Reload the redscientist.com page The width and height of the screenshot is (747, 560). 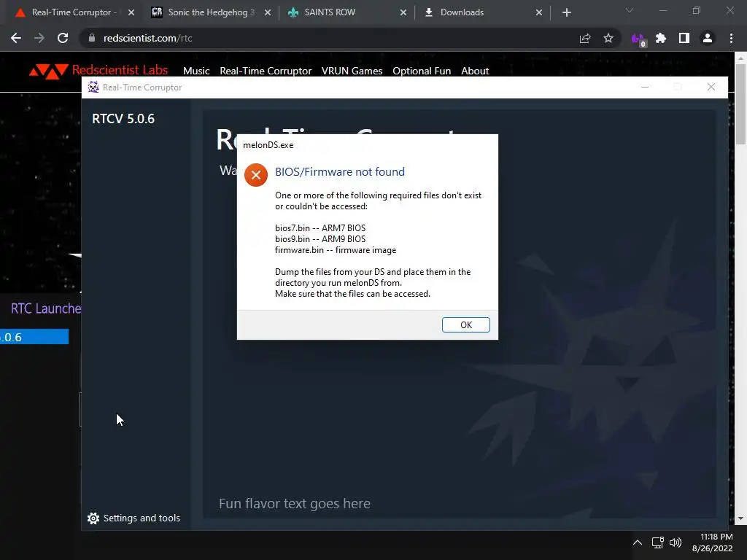pyautogui.click(x=63, y=38)
